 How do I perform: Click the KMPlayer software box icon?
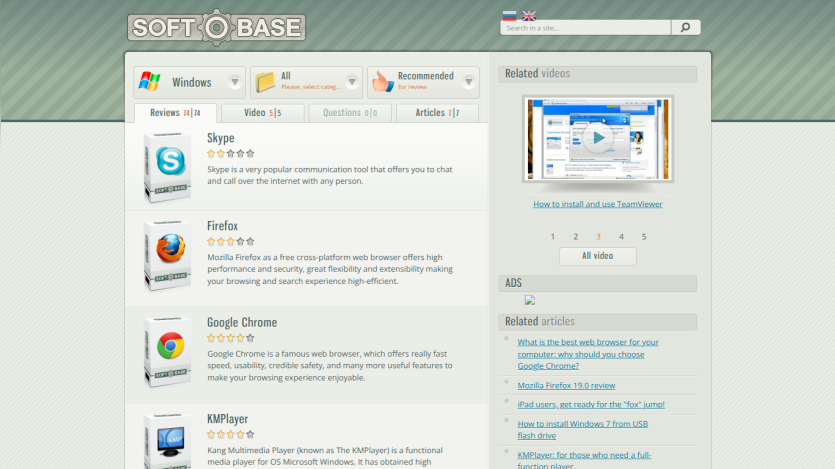pyautogui.click(x=168, y=441)
